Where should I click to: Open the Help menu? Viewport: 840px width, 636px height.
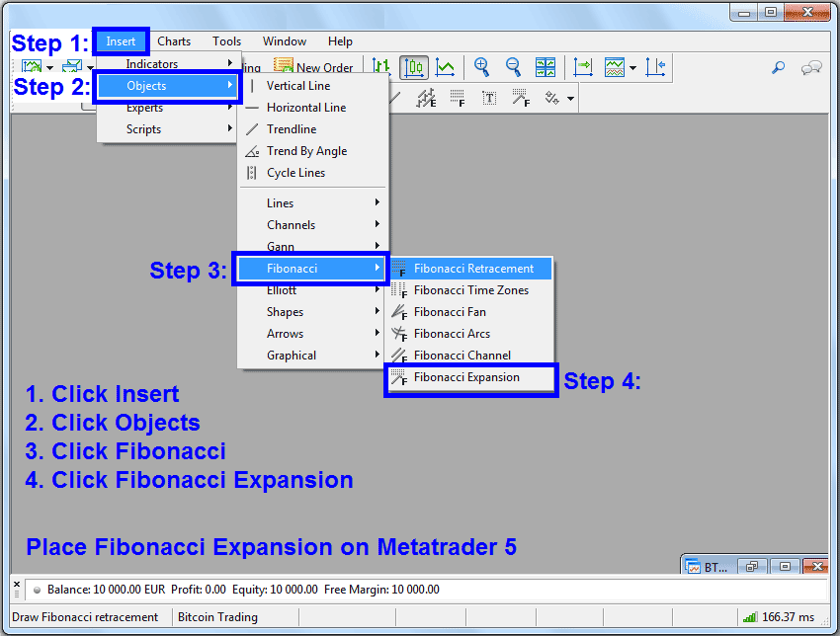[340, 41]
